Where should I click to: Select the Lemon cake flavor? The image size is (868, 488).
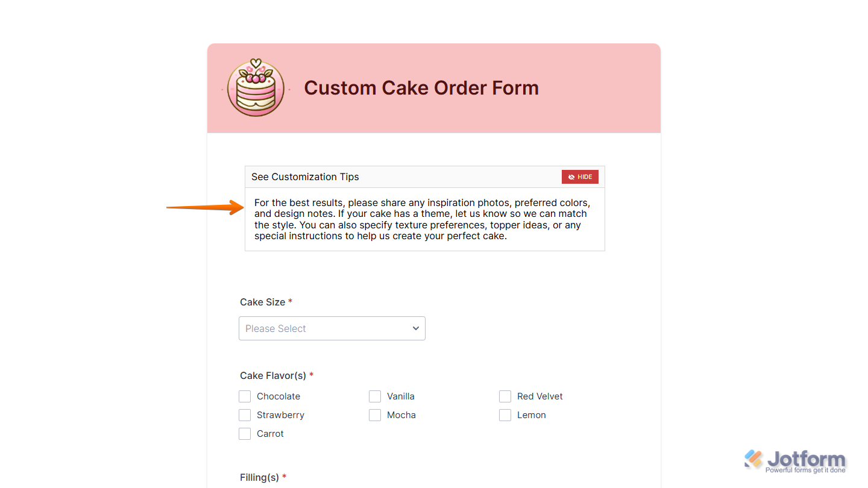click(505, 415)
